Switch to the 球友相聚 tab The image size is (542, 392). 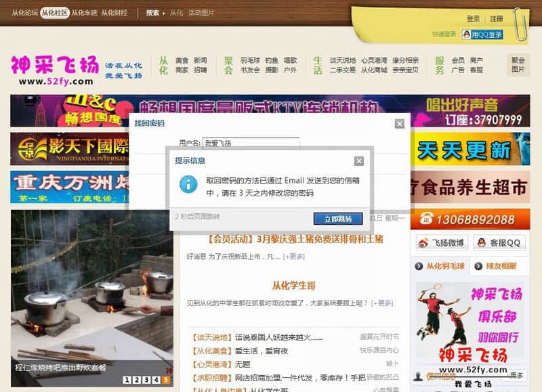(x=499, y=266)
